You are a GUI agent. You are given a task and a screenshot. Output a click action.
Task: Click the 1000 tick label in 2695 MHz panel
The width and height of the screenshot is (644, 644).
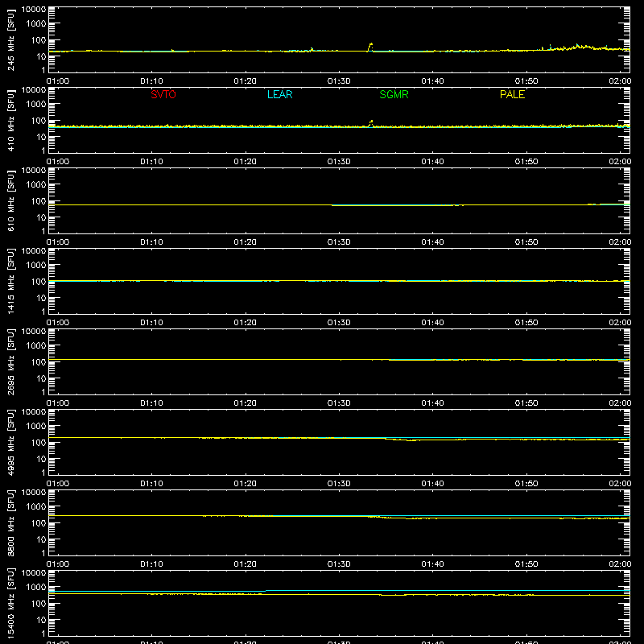36,346
